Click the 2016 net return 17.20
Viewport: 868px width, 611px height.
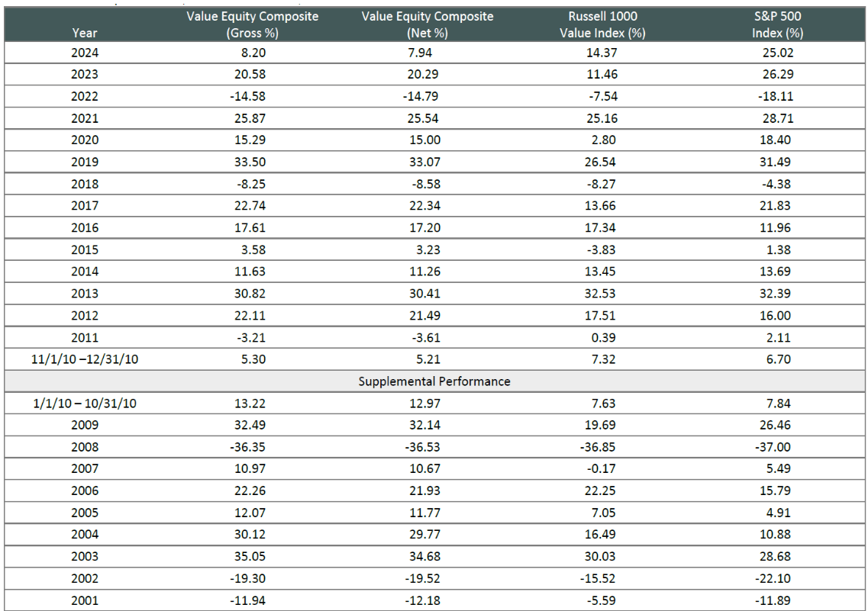tap(425, 228)
